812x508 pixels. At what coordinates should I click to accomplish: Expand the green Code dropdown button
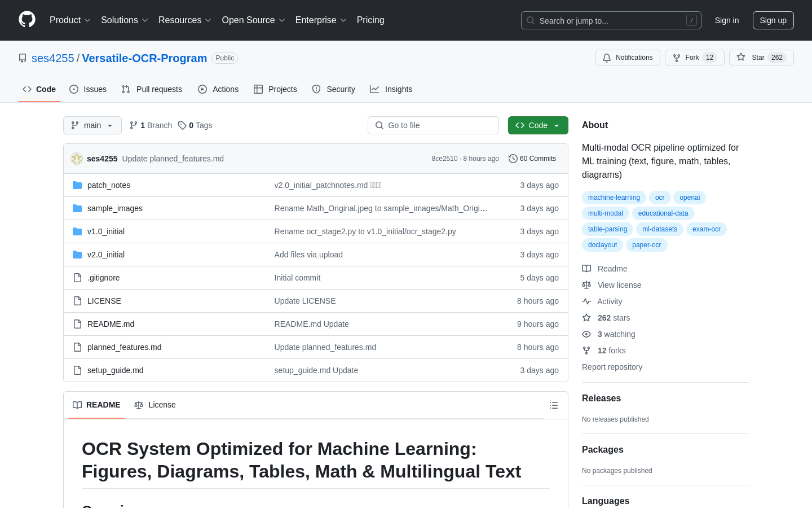(x=538, y=125)
